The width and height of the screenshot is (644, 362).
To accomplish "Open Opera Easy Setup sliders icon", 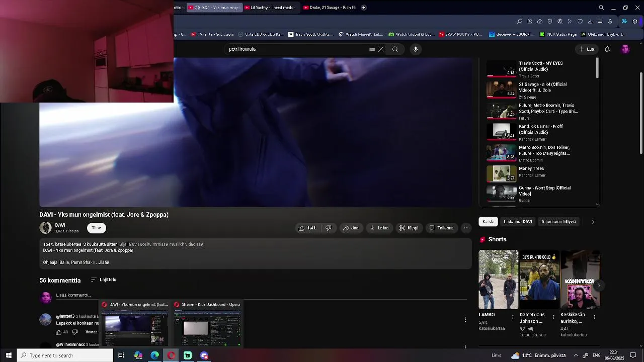I will pos(600,21).
